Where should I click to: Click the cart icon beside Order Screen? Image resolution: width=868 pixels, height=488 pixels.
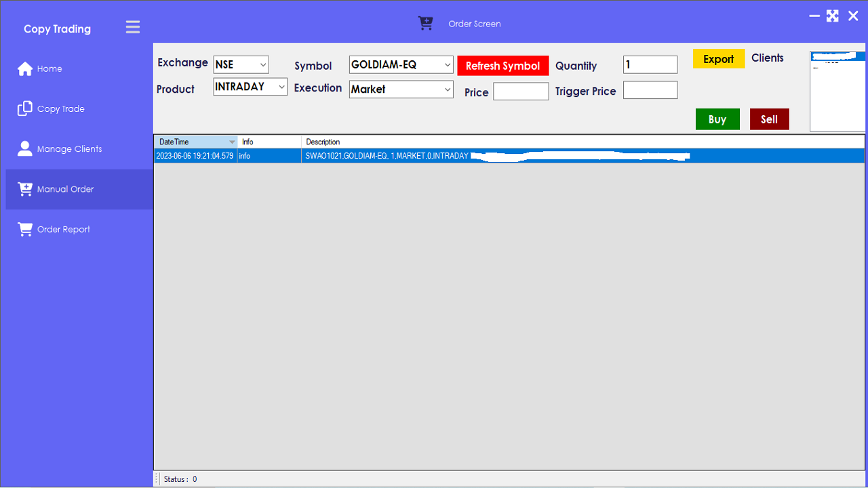point(426,24)
